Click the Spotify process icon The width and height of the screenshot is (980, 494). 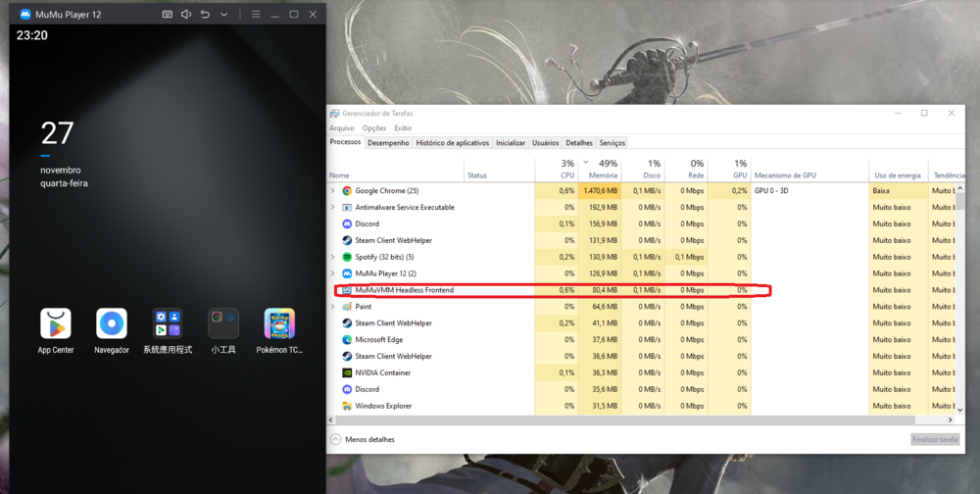(x=347, y=257)
